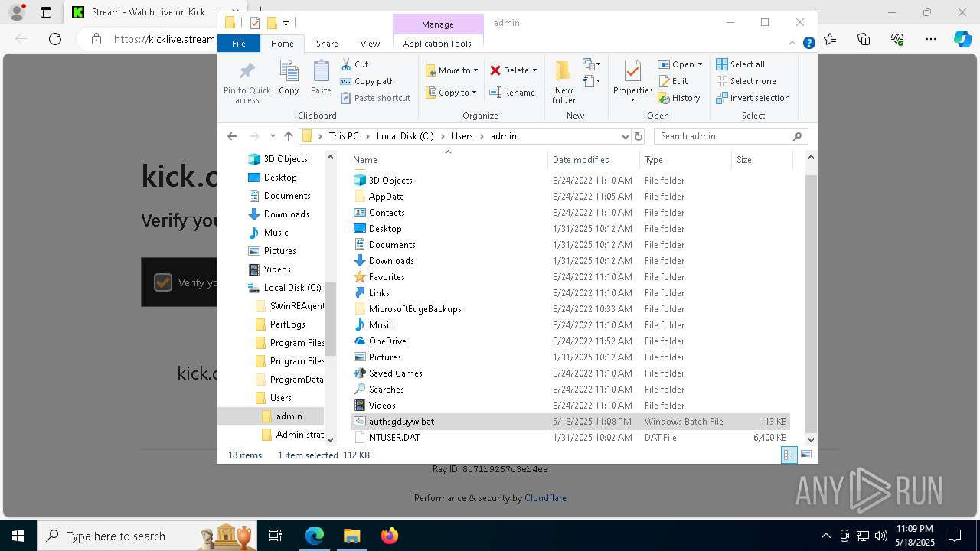The width and height of the screenshot is (980, 551).
Task: Open Application Tools tab
Action: (437, 44)
